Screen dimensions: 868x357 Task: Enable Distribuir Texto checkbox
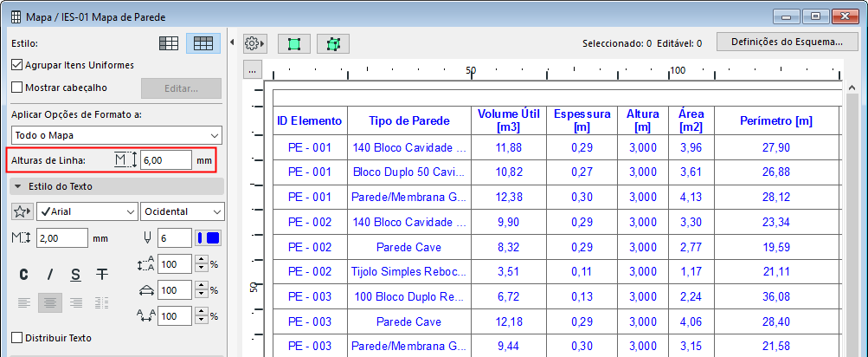pyautogui.click(x=17, y=338)
